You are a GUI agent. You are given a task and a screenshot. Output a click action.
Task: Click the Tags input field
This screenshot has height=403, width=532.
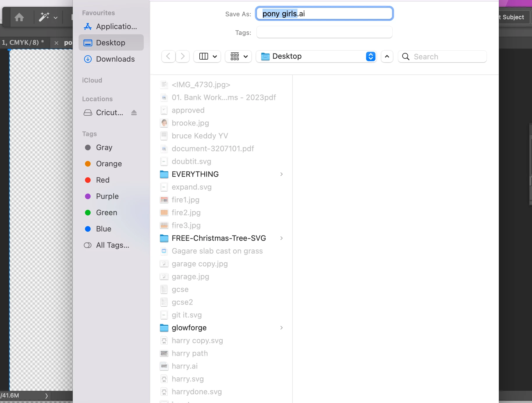pyautogui.click(x=324, y=32)
